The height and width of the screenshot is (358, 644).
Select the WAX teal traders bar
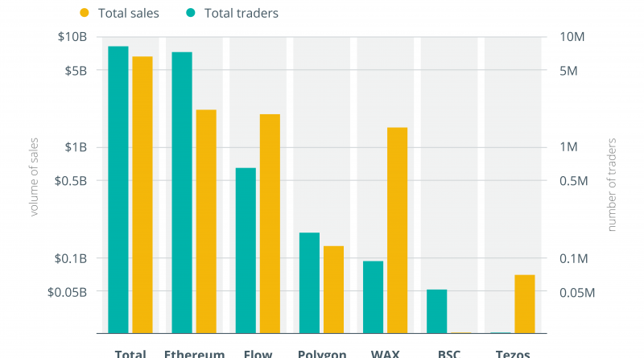tap(374, 297)
